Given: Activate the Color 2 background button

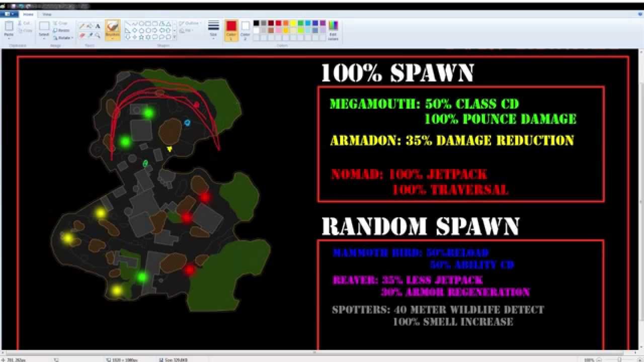Looking at the screenshot, I should (245, 30).
